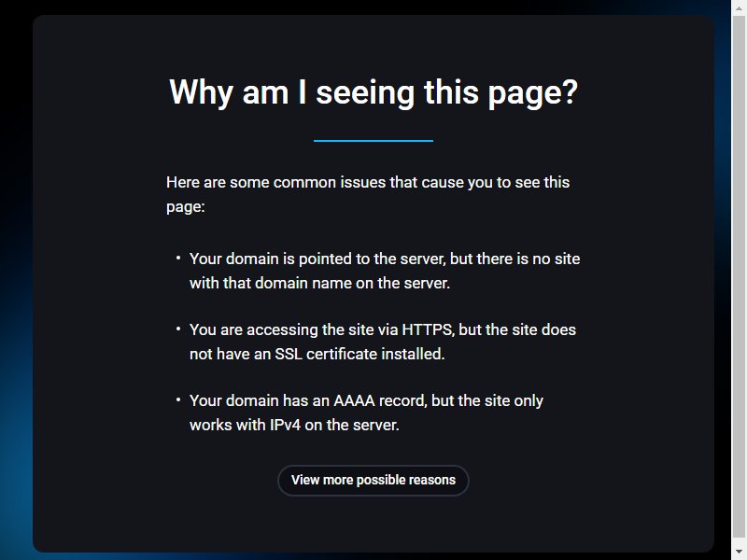Click the text 'with that domain name on the server.'
Image resolution: width=747 pixels, height=560 pixels.
319,283
